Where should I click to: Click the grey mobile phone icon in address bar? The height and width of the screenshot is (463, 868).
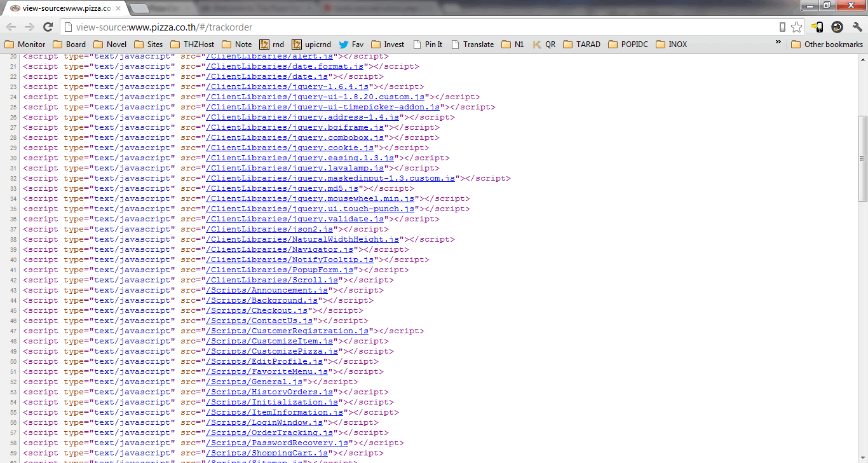[x=783, y=27]
